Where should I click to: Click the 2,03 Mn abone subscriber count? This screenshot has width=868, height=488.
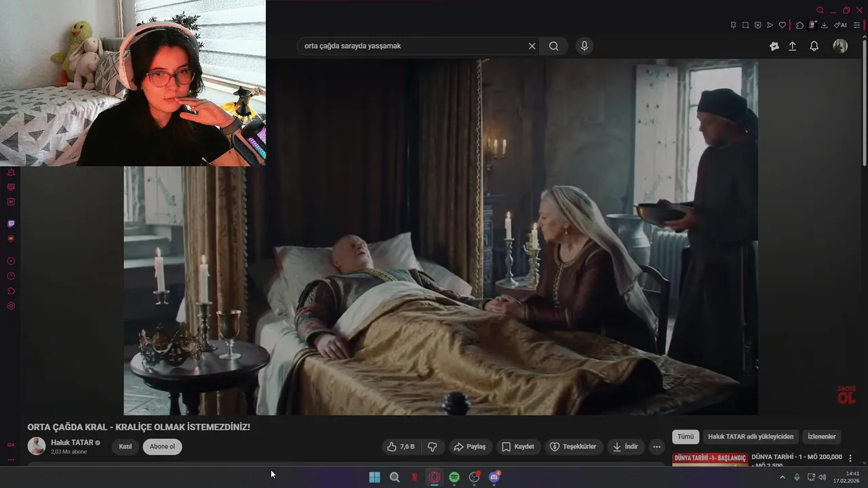click(68, 452)
